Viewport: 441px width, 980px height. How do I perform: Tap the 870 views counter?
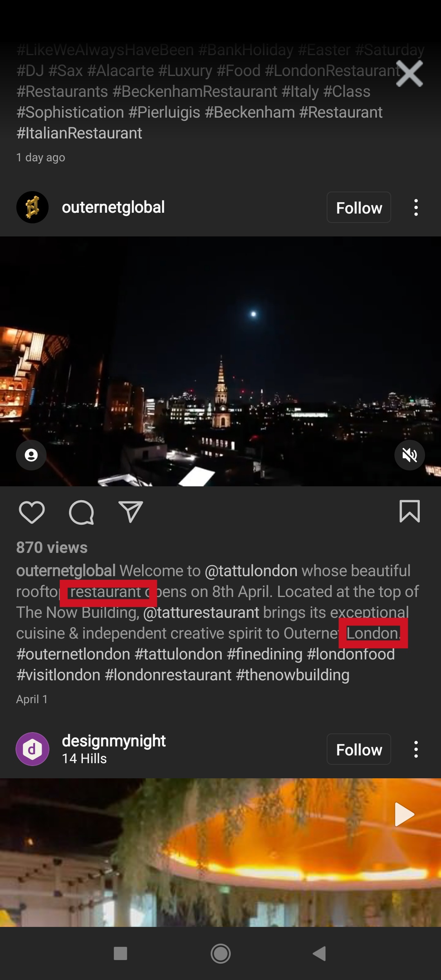click(52, 547)
